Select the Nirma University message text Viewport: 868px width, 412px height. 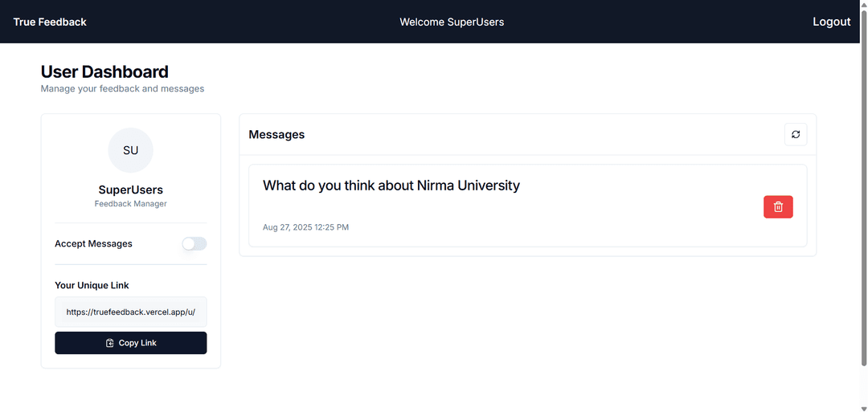391,186
